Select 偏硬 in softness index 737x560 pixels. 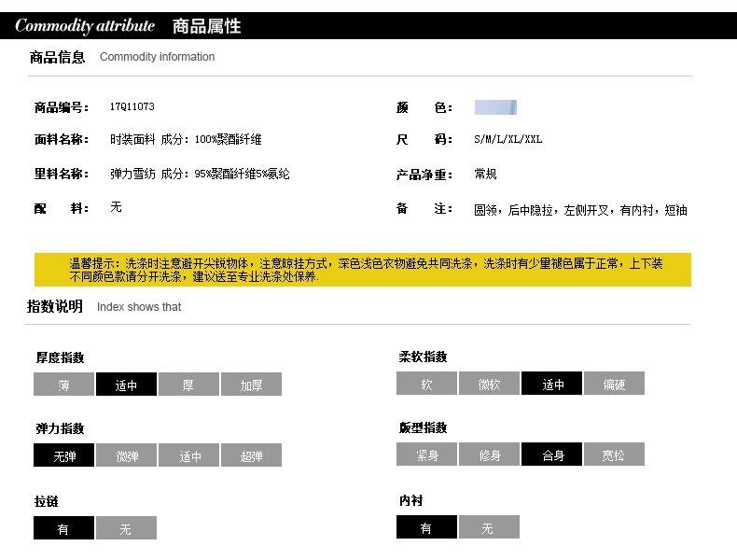tap(614, 384)
